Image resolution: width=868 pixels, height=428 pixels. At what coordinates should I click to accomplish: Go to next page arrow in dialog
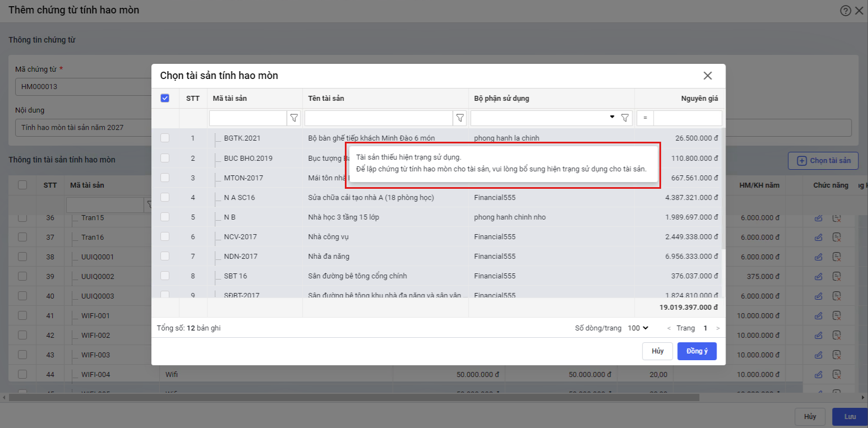pyautogui.click(x=718, y=328)
